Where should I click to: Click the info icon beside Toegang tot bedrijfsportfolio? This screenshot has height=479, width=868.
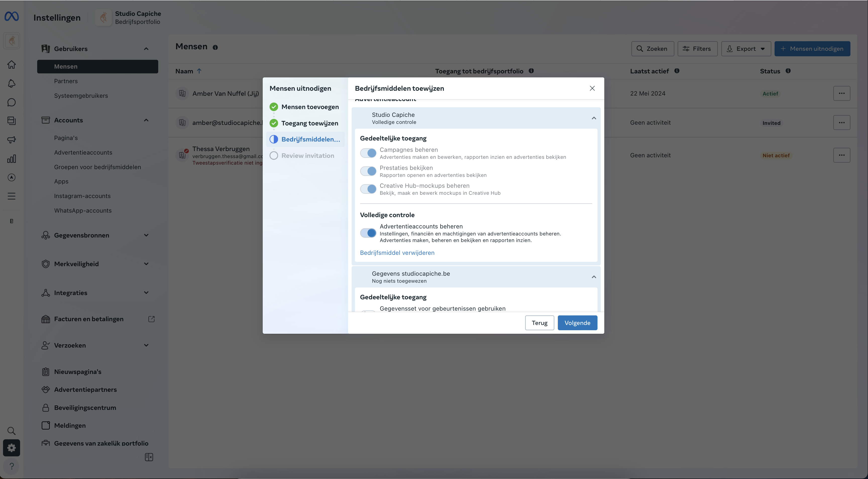point(531,71)
